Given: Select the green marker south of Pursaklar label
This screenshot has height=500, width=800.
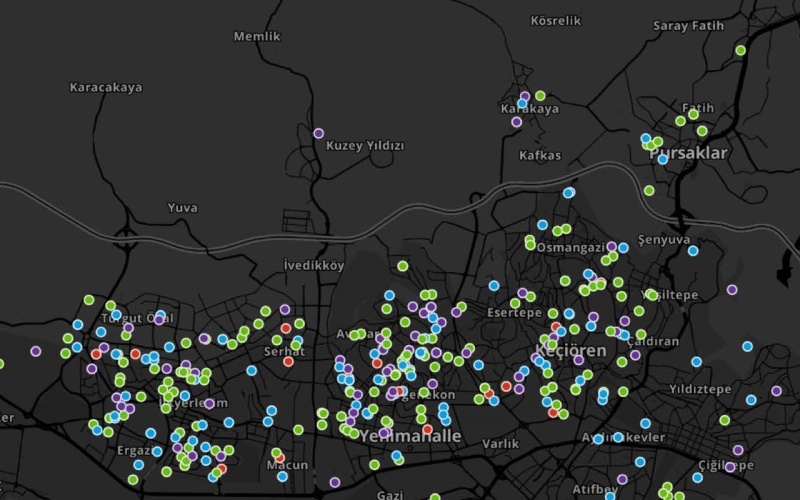Looking at the screenshot, I should pyautogui.click(x=649, y=190).
